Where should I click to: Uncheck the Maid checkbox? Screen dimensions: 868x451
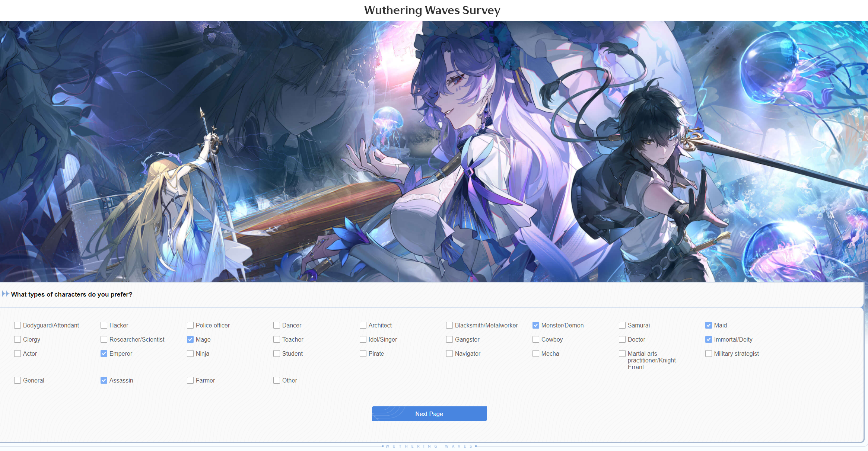[709, 325]
